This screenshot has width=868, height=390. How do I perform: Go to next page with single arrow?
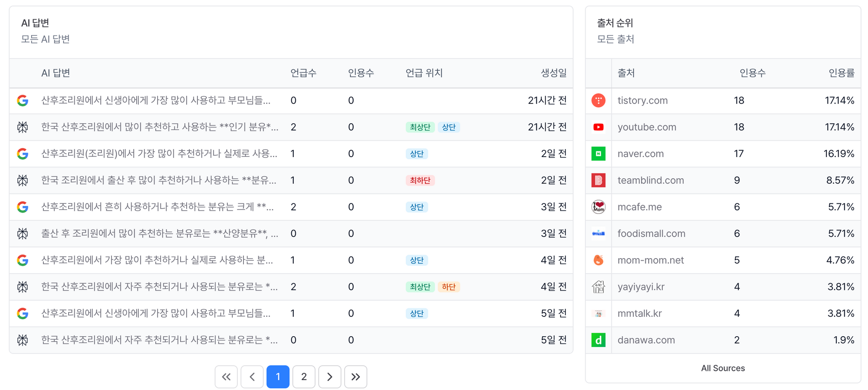(x=329, y=377)
